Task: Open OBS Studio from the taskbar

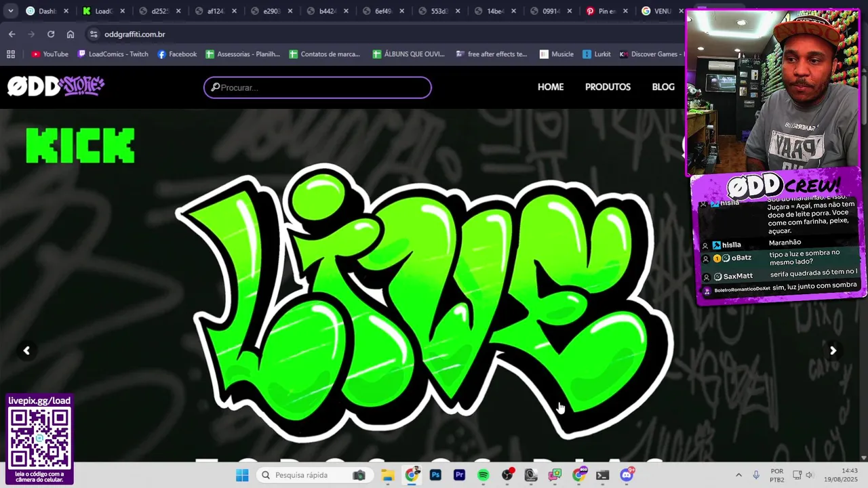Action: [x=507, y=475]
